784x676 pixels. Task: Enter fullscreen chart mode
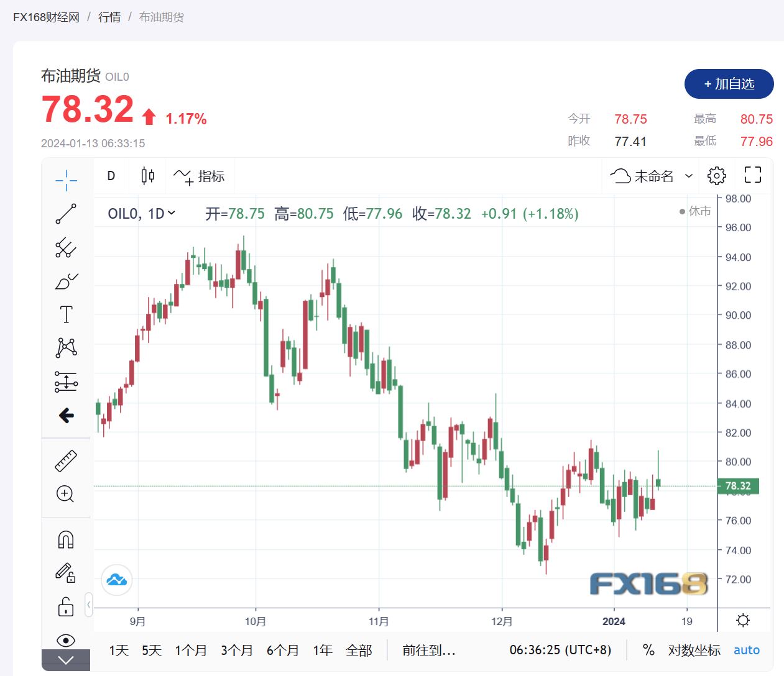click(752, 176)
